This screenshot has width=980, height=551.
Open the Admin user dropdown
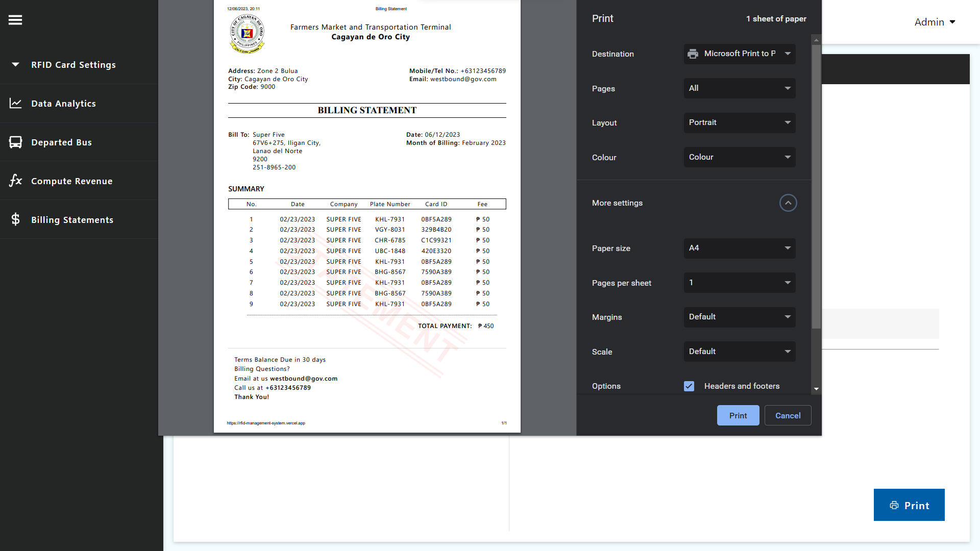[934, 22]
